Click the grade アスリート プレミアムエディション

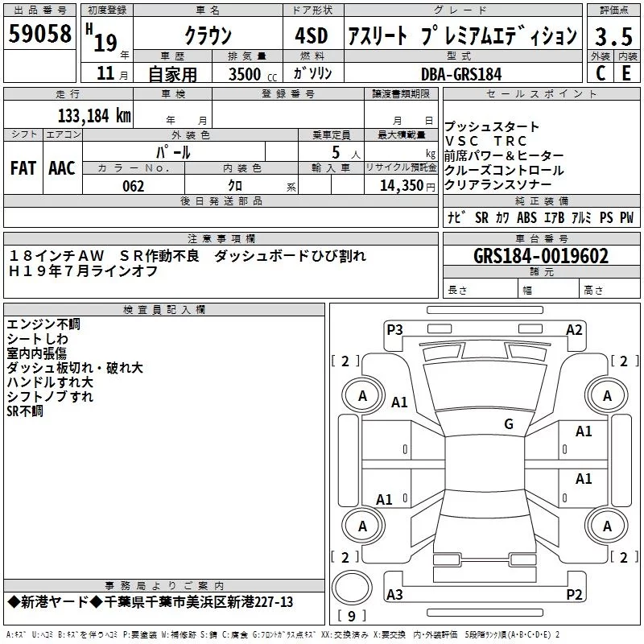click(x=462, y=35)
